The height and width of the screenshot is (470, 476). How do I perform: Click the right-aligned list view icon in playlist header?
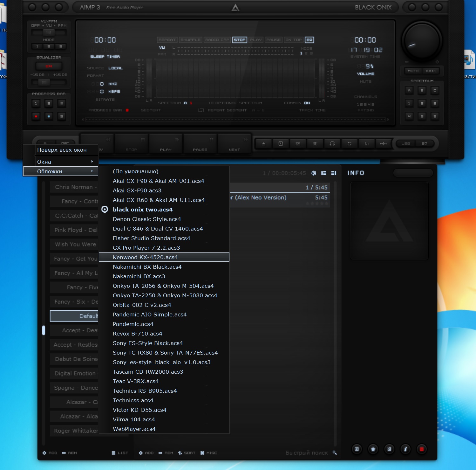click(334, 173)
